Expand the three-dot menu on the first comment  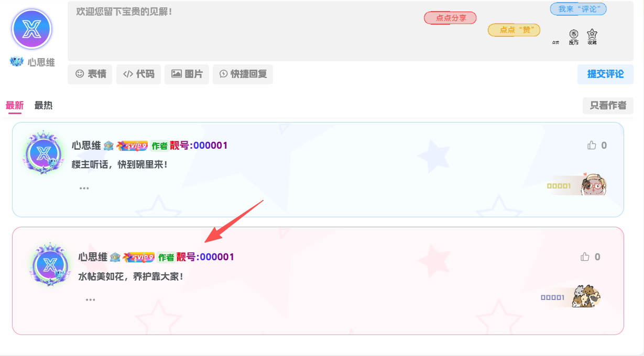point(84,188)
